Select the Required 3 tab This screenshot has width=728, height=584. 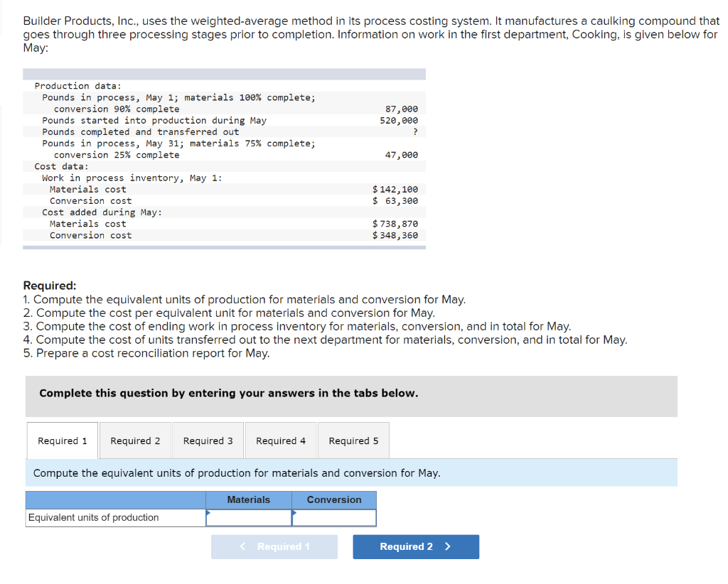208,440
